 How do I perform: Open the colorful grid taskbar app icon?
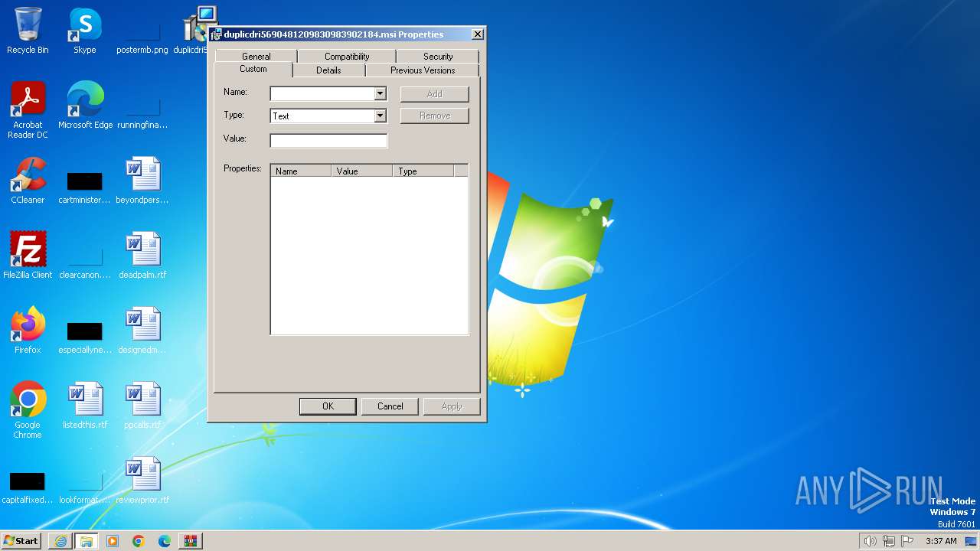(x=191, y=541)
